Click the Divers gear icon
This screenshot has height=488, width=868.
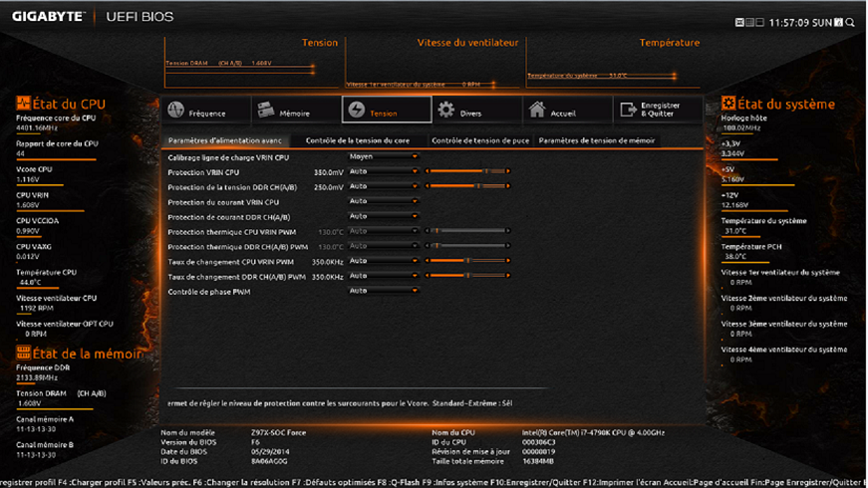(446, 110)
